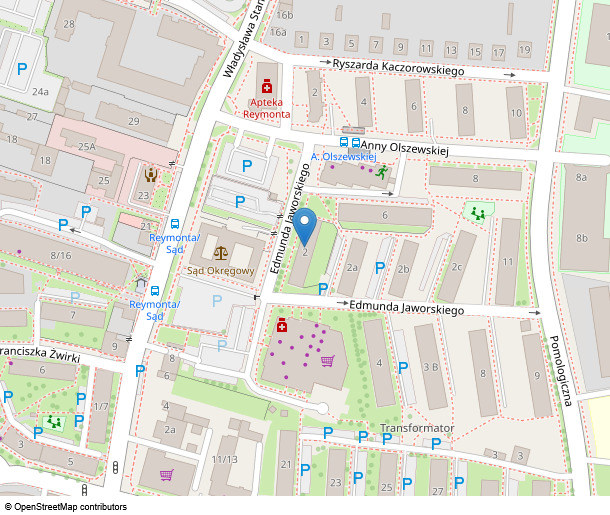The width and height of the screenshot is (610, 515).
Task: Select the Apteka Reymonta pharmacy icon
Action: coord(267,88)
